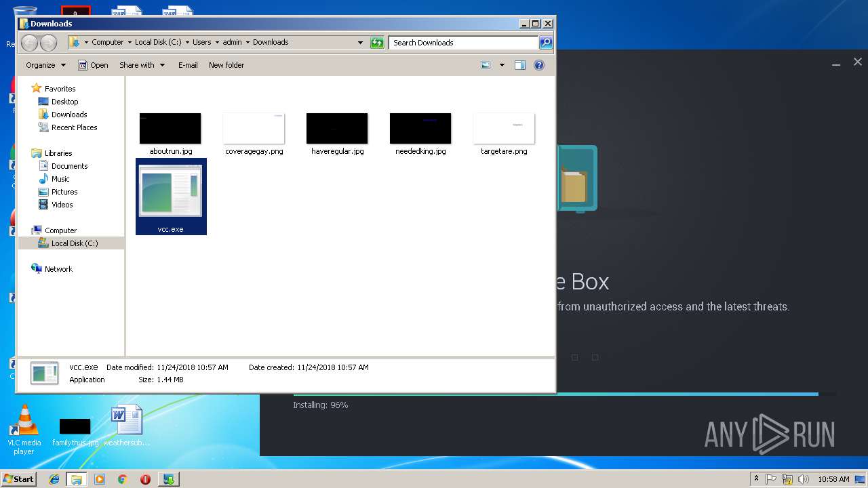This screenshot has height=488, width=868.
Task: Open Opera browser from the taskbar
Action: coord(145,479)
